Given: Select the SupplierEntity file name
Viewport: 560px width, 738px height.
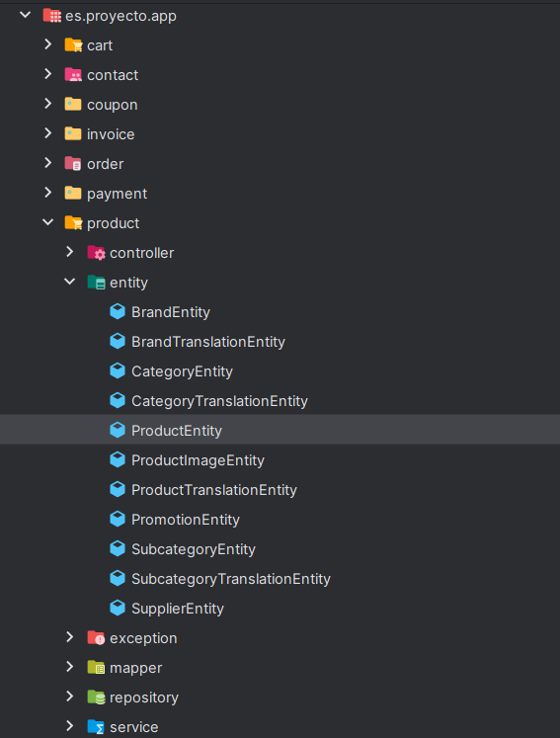Looking at the screenshot, I should click(178, 609).
